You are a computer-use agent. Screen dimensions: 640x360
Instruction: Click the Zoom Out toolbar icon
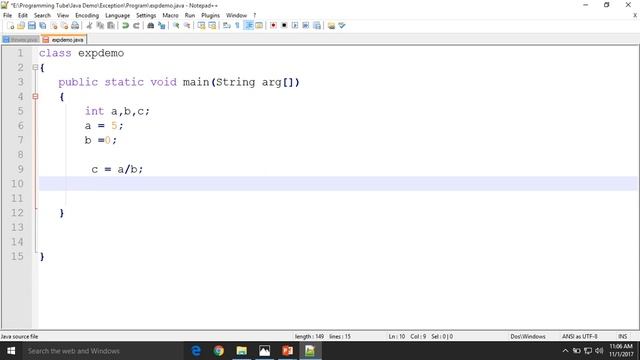187,26
